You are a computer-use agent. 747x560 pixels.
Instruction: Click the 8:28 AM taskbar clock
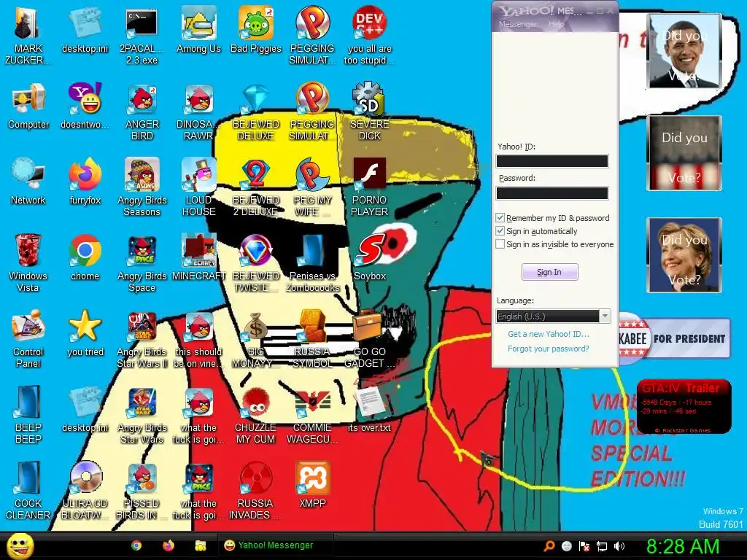[683, 546]
